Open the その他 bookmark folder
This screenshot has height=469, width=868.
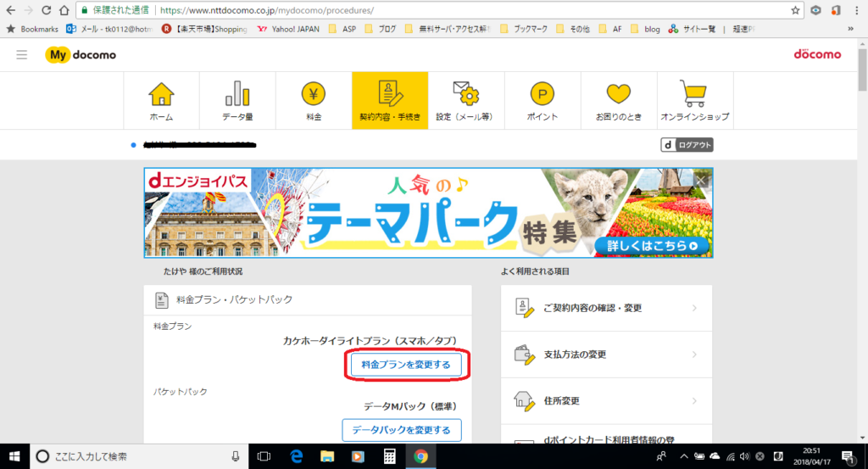pos(574,29)
